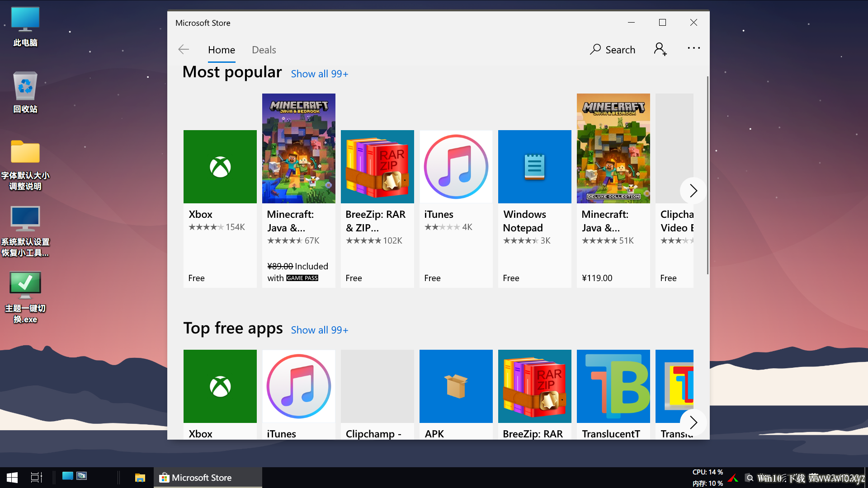Image resolution: width=868 pixels, height=488 pixels.
Task: Click the CPU 14 % usage readout
Action: [x=708, y=472]
